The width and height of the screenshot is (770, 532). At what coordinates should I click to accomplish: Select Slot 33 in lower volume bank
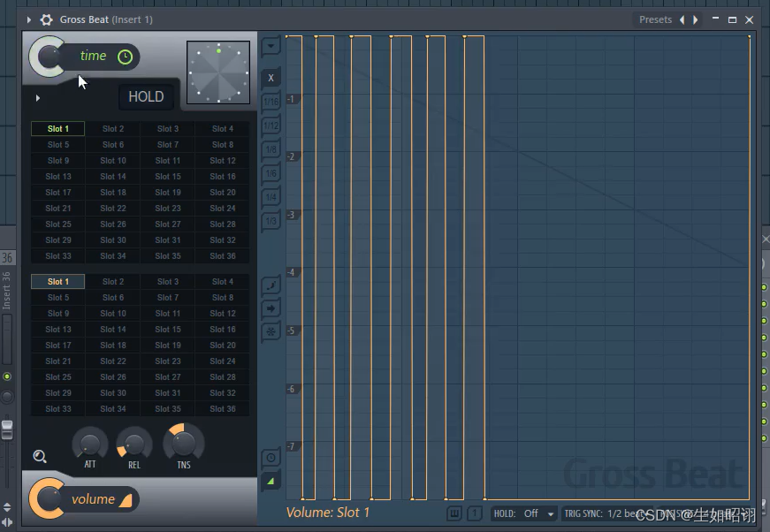click(58, 409)
